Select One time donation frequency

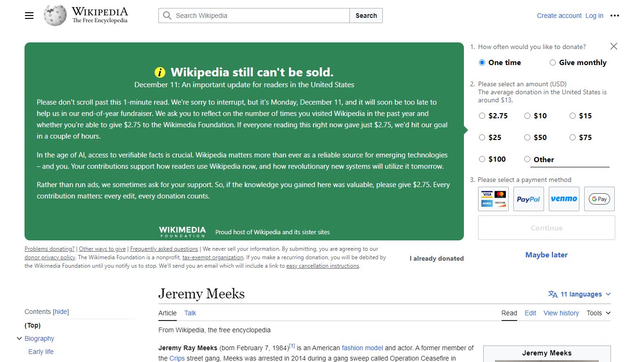point(482,62)
